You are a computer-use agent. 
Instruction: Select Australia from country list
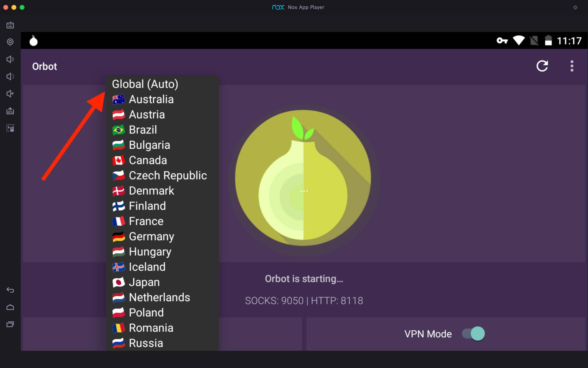coord(151,99)
